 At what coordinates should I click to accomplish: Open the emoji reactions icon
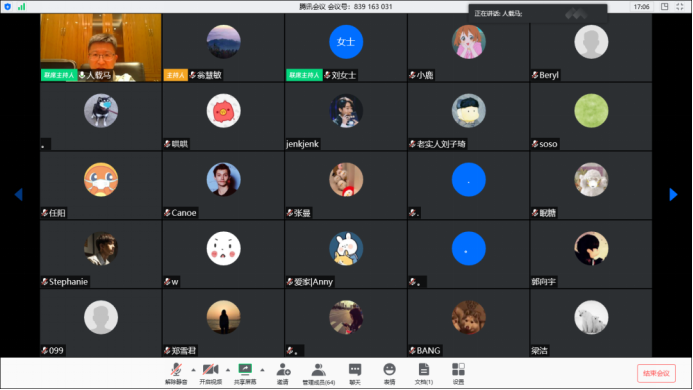(x=389, y=374)
